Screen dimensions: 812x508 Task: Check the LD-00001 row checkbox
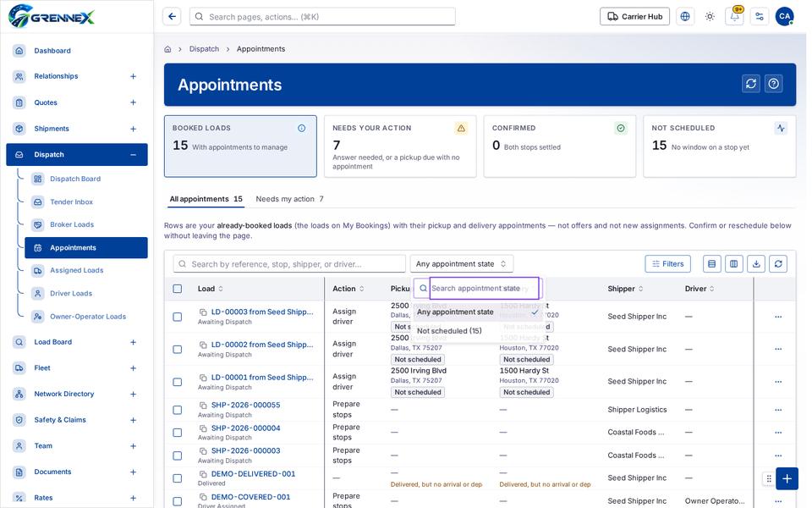(x=177, y=382)
